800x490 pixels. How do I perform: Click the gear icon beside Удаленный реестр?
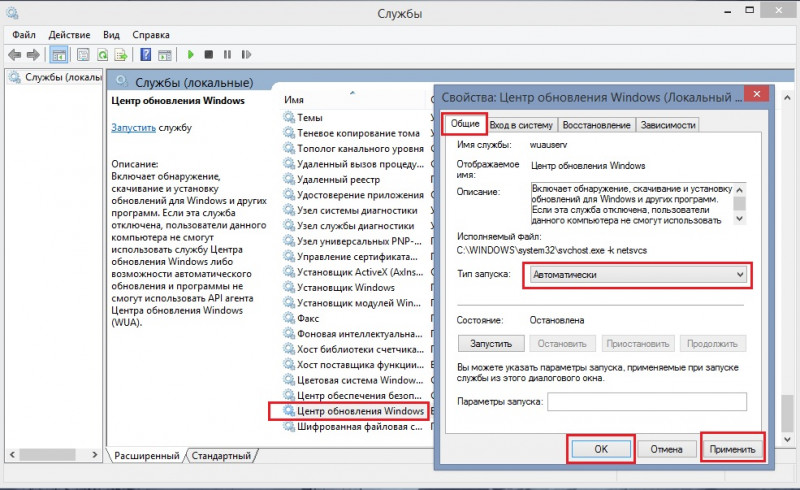click(289, 179)
